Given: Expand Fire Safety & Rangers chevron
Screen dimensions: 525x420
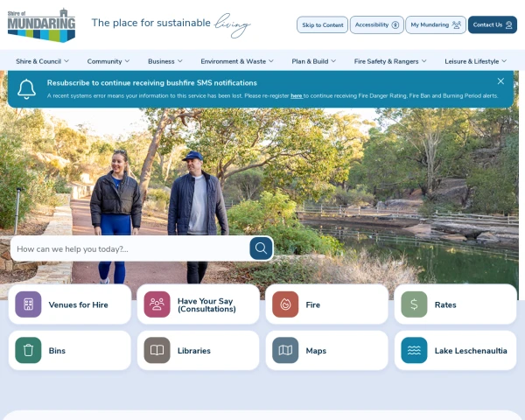Looking at the screenshot, I should point(423,61).
